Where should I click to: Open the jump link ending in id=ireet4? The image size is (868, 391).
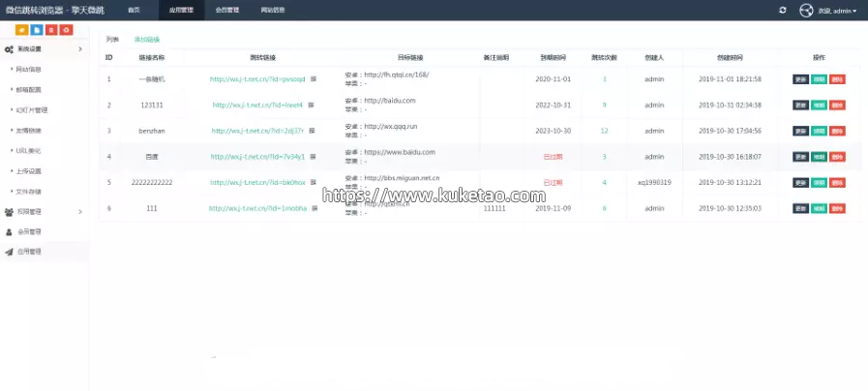point(257,105)
